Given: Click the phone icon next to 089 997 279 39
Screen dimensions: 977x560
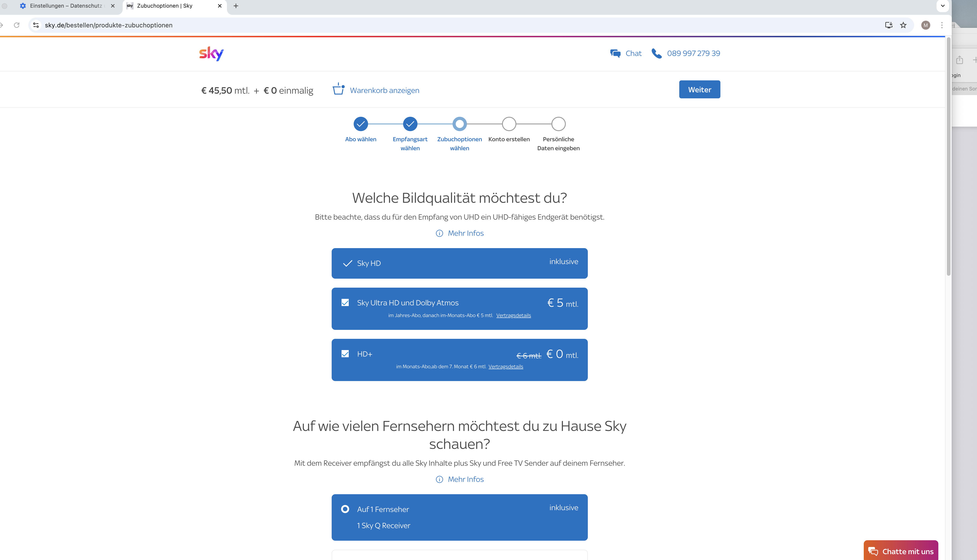Looking at the screenshot, I should [x=657, y=53].
